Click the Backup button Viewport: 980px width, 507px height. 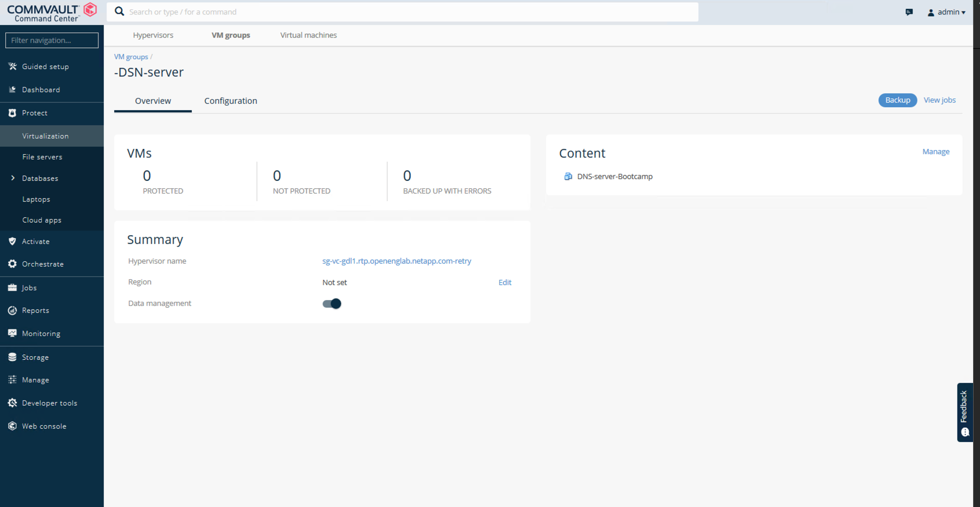tap(897, 100)
